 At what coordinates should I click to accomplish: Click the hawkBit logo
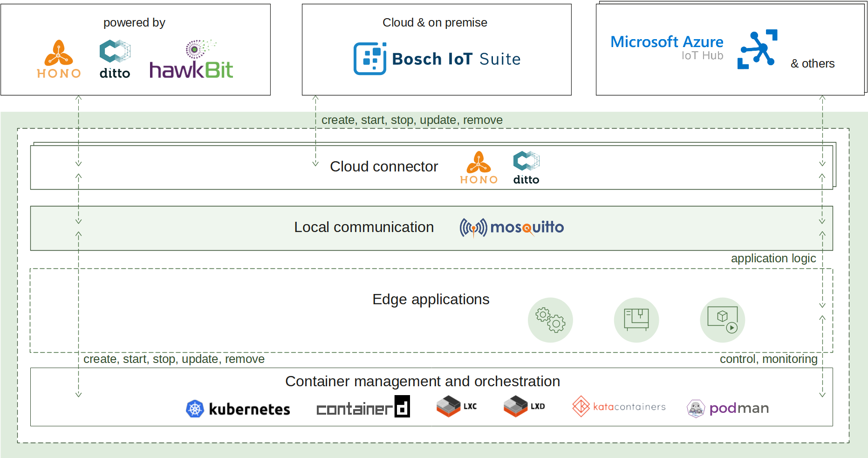[x=191, y=59]
